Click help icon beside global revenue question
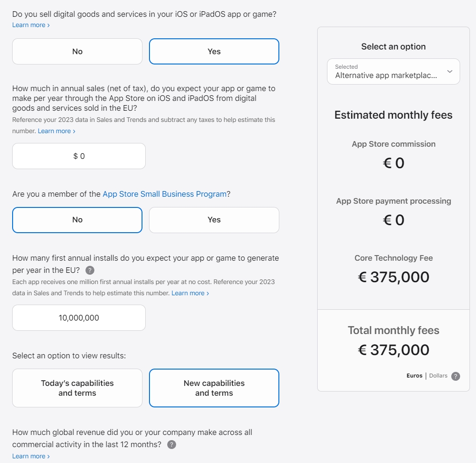Viewport: 476px width, 463px height. click(172, 444)
